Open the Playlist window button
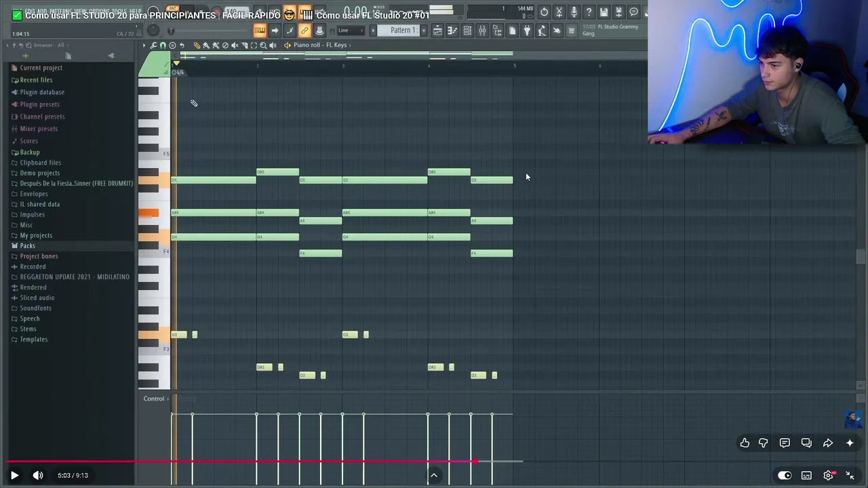Viewport: 868px width, 488px height. (x=437, y=30)
